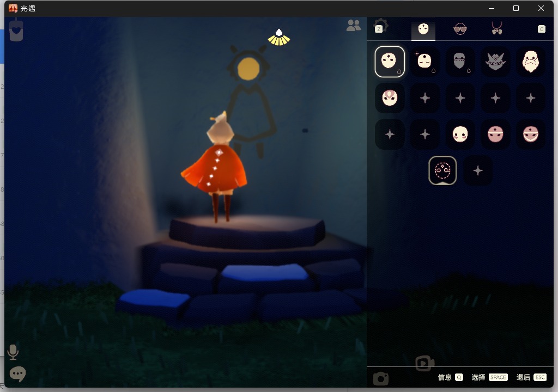Take a screenshot with the camera icon
The height and width of the screenshot is (392, 558).
coord(381,378)
